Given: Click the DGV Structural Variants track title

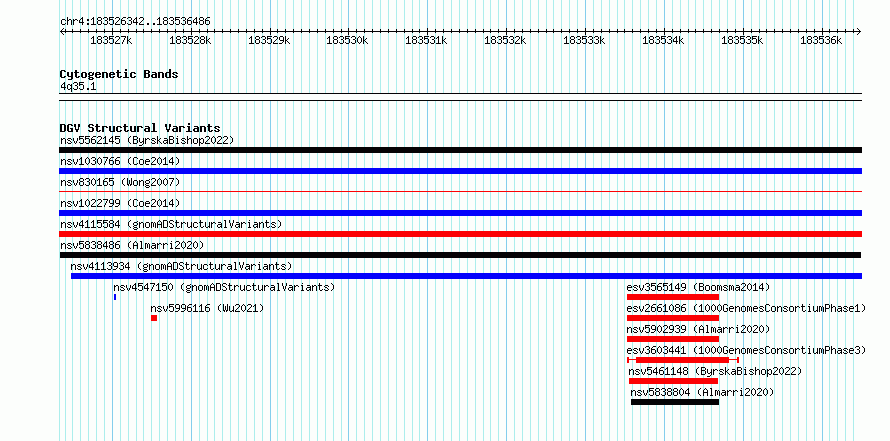Looking at the screenshot, I should pos(140,128).
